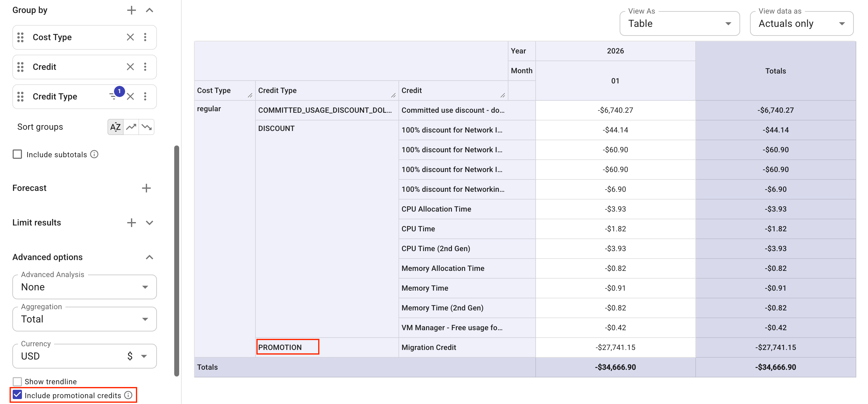Image resolution: width=868 pixels, height=404 pixels.
Task: Sort groups by increasing trend
Action: 131,127
